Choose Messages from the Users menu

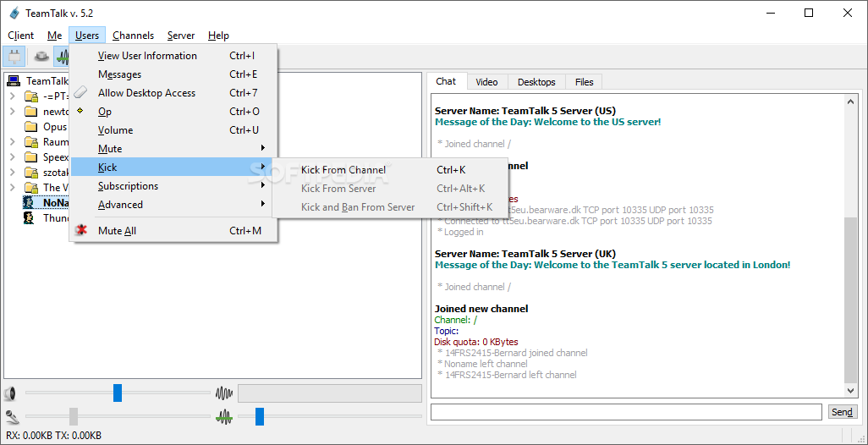[x=173, y=74]
